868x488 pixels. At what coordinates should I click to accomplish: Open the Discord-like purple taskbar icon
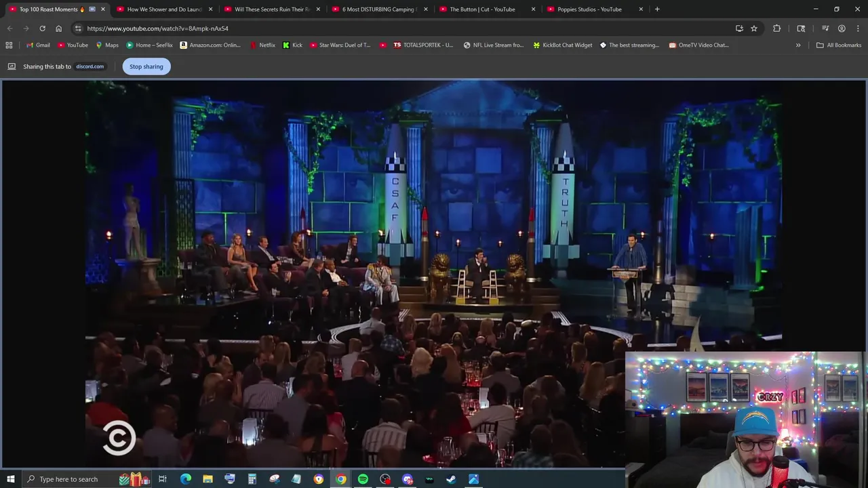[x=407, y=479]
